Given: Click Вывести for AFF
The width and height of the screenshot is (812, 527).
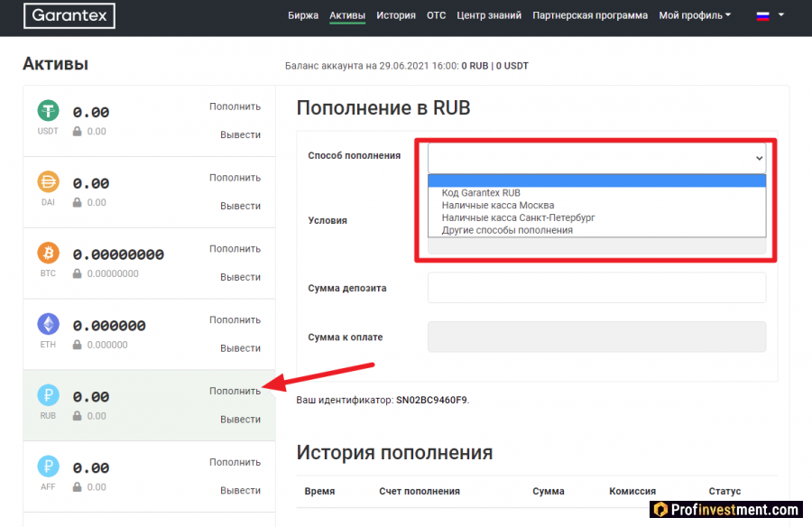Looking at the screenshot, I should click(x=240, y=490).
